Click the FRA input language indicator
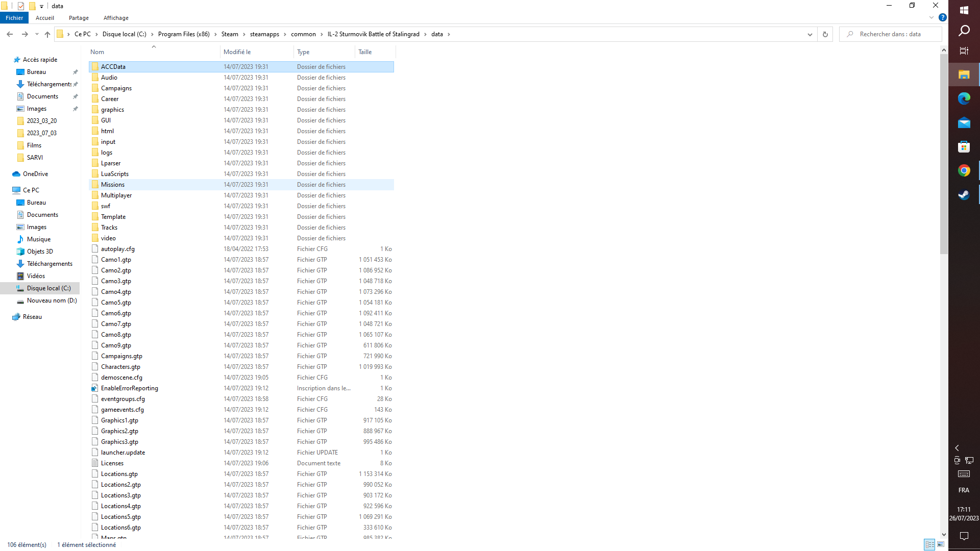 pyautogui.click(x=964, y=490)
